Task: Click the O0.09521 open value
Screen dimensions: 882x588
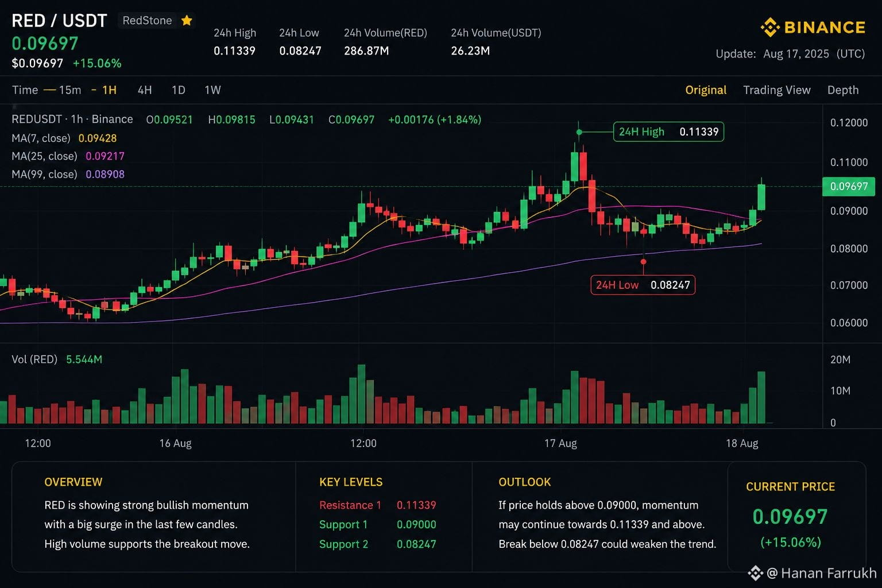Action: click(169, 119)
